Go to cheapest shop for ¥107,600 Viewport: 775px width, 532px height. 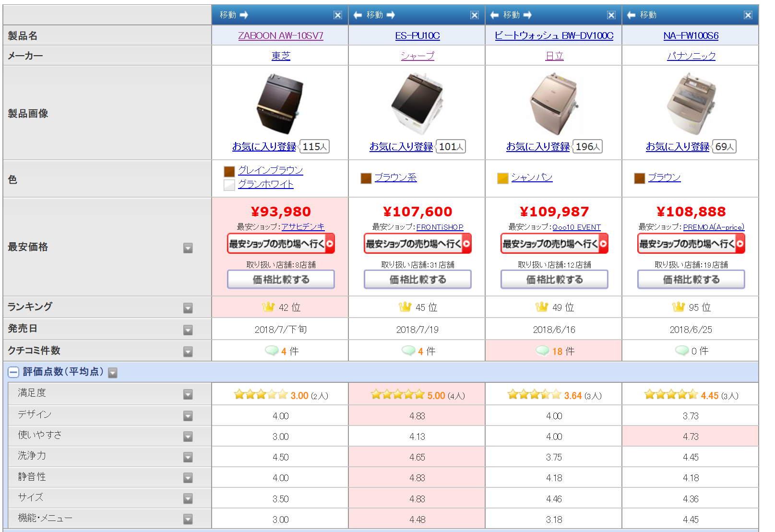[417, 244]
